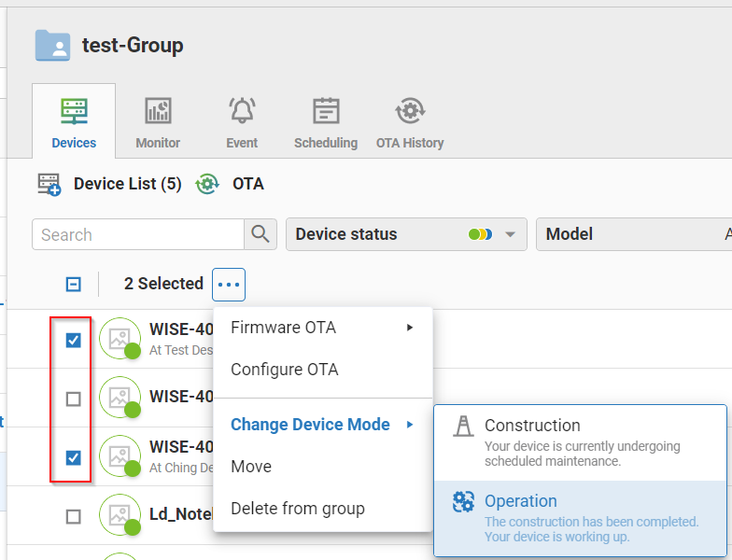Image resolution: width=732 pixels, height=560 pixels.
Task: Choose Configure OTA from the menu
Action: click(284, 370)
